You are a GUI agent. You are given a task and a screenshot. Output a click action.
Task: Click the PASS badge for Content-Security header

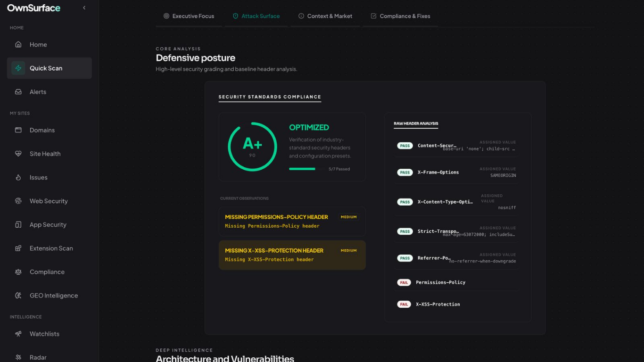(405, 146)
